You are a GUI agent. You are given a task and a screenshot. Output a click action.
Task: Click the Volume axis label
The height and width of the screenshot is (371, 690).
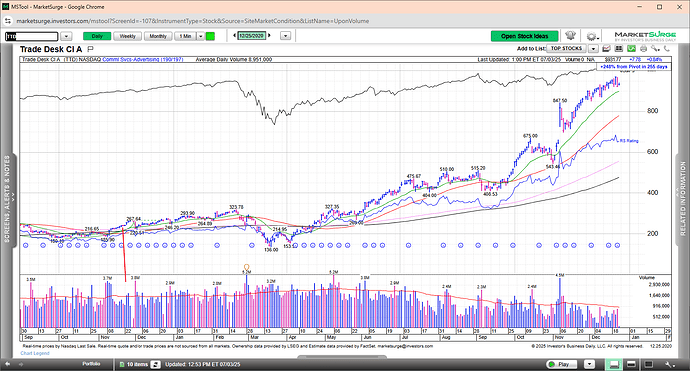[x=647, y=278]
